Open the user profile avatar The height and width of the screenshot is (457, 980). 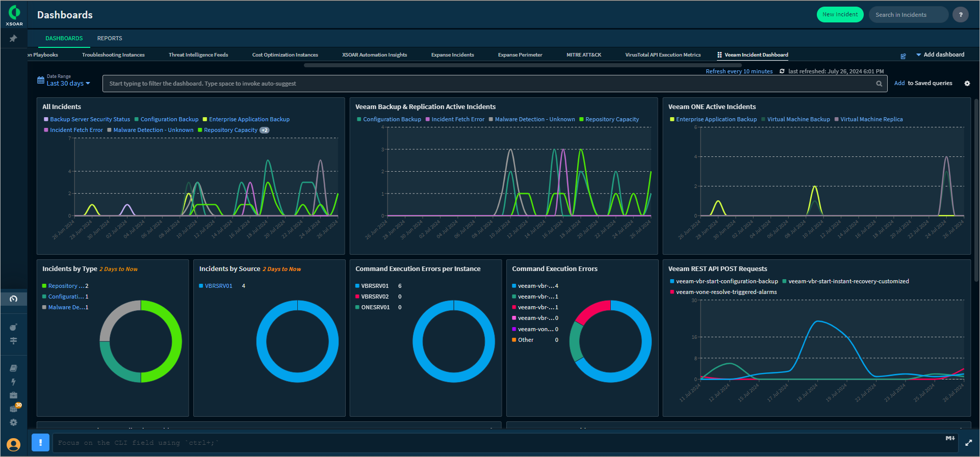point(14,445)
